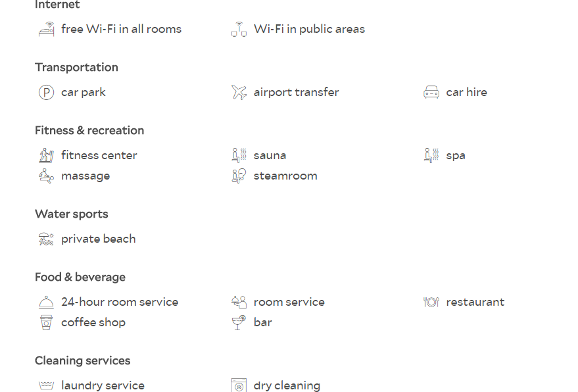Viewport: 578px width, 392px height.
Task: Click the restaurant plate and cutlery icon
Action: click(431, 302)
